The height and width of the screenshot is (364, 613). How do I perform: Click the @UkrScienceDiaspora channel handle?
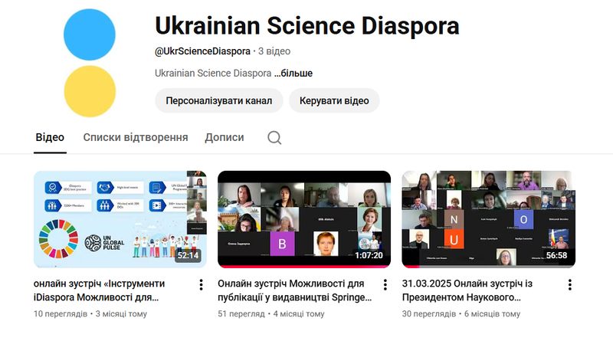click(x=202, y=51)
